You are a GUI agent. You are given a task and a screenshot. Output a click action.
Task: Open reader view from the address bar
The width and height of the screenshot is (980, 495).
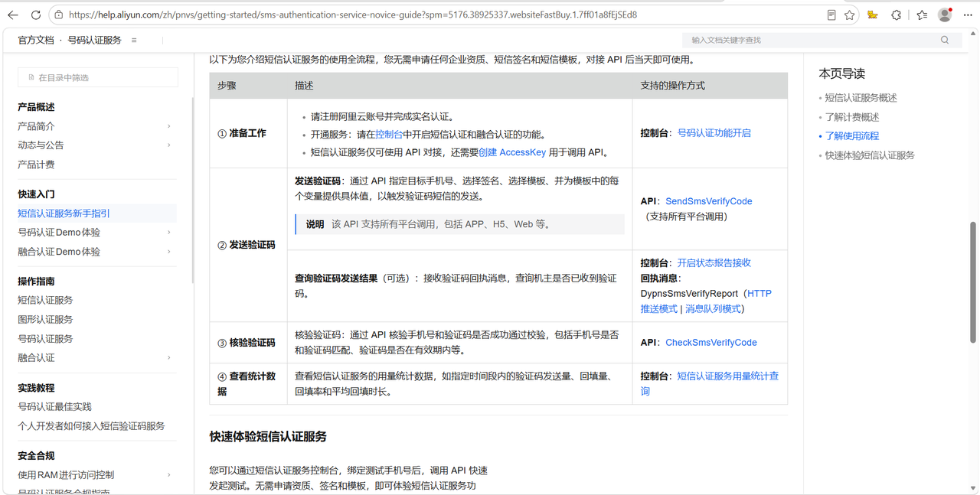(831, 15)
